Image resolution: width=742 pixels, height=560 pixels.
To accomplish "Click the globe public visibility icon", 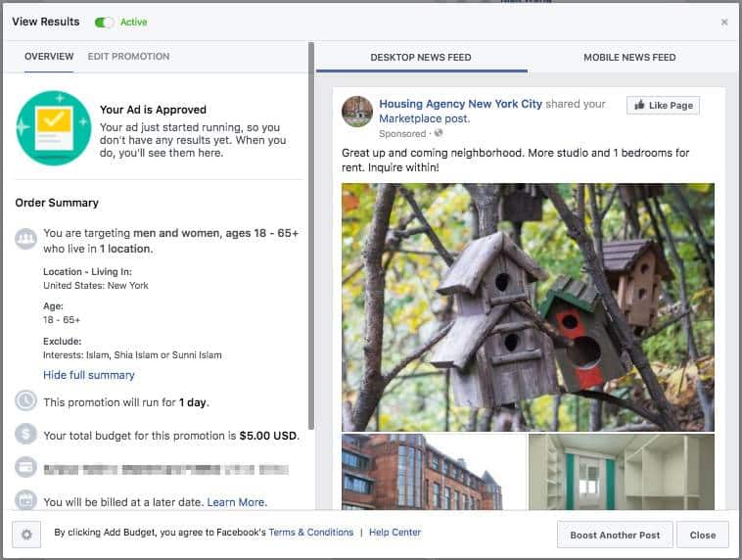I will point(439,133).
